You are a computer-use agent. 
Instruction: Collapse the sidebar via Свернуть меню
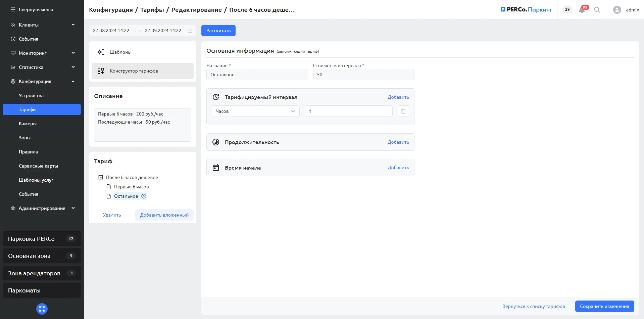tap(32, 10)
